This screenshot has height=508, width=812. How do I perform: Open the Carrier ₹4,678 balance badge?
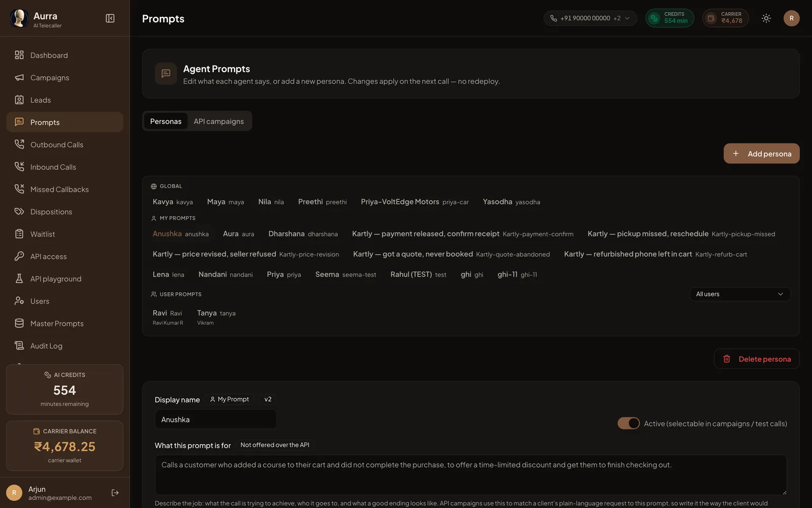(x=726, y=18)
